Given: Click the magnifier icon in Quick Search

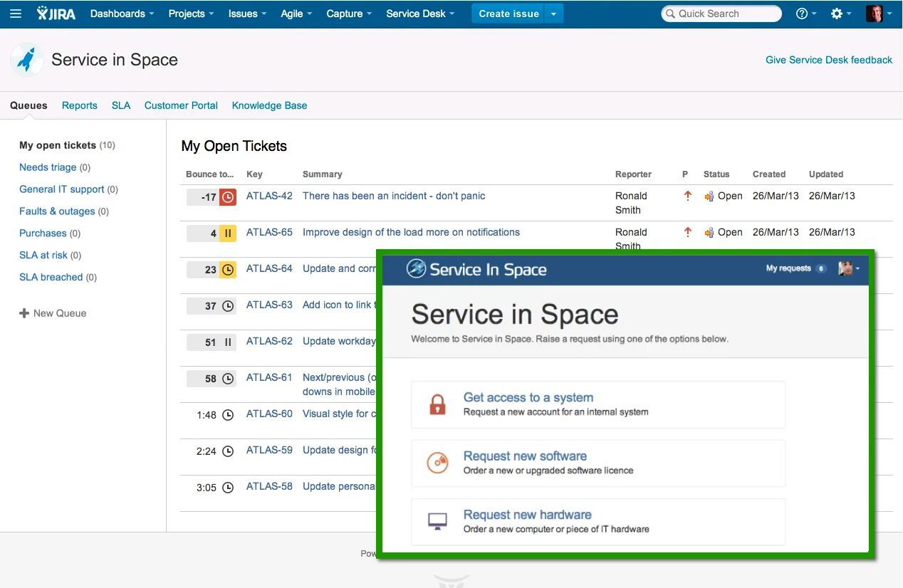Looking at the screenshot, I should 669,14.
